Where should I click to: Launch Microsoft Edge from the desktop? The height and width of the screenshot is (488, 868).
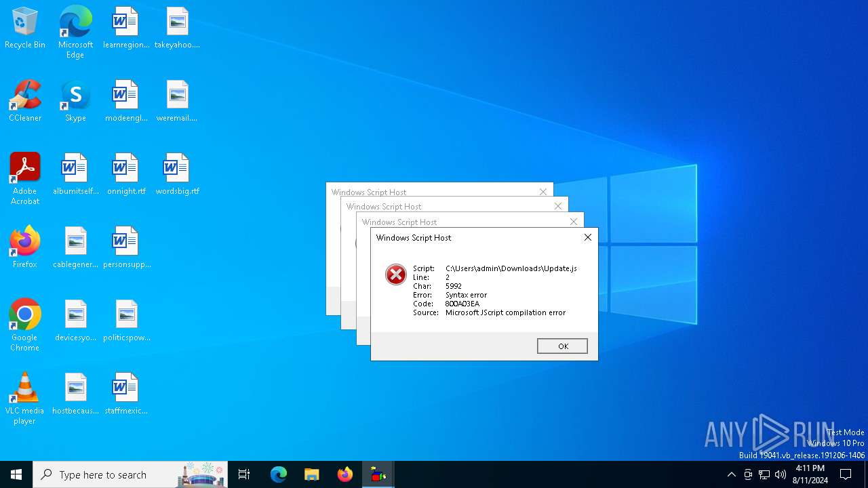click(75, 32)
